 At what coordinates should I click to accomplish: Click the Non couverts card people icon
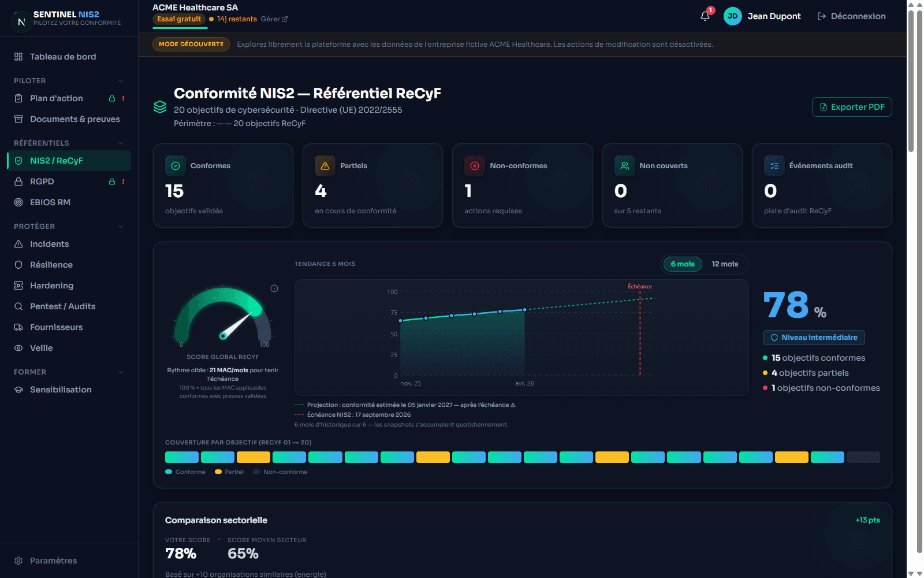click(x=624, y=166)
